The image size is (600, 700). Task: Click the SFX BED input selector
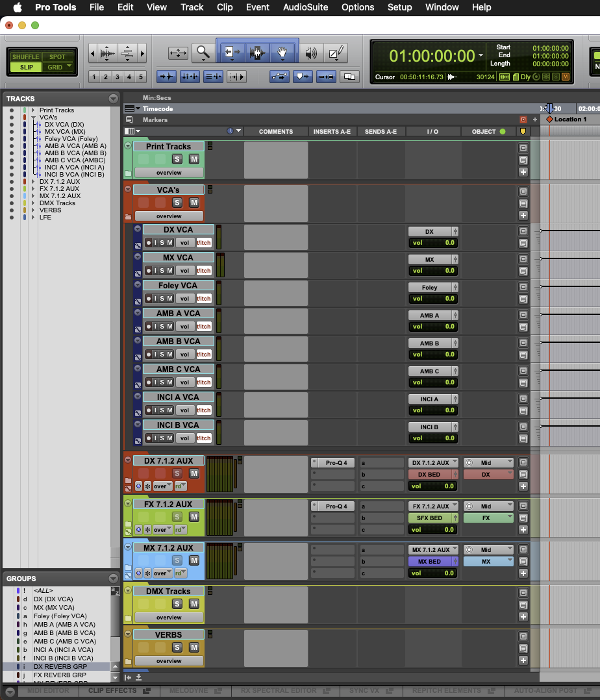pyautogui.click(x=433, y=518)
